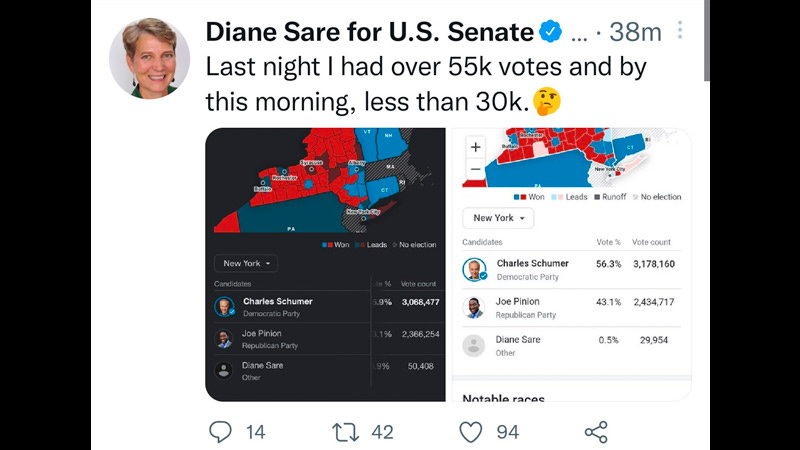Retweet using the retweet arrows icon

345,432
